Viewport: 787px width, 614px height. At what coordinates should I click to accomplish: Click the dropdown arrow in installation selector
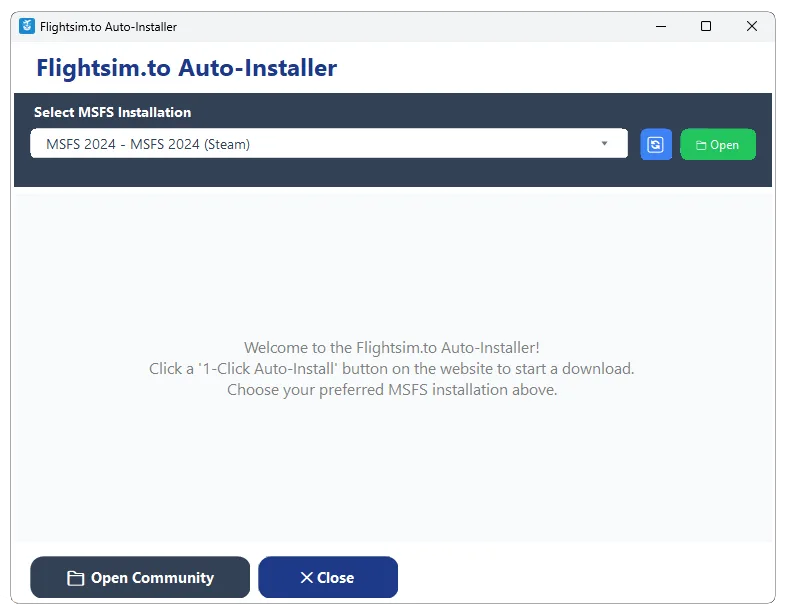(604, 144)
